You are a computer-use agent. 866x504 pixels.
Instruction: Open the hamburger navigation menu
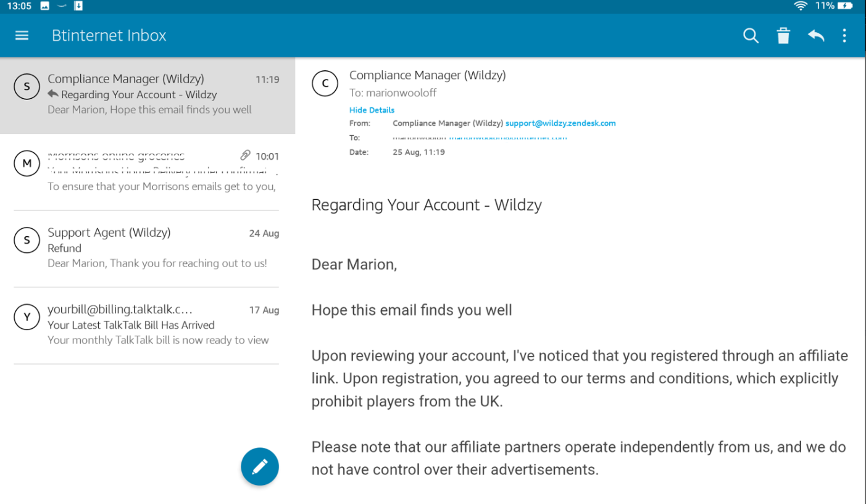tap(22, 35)
